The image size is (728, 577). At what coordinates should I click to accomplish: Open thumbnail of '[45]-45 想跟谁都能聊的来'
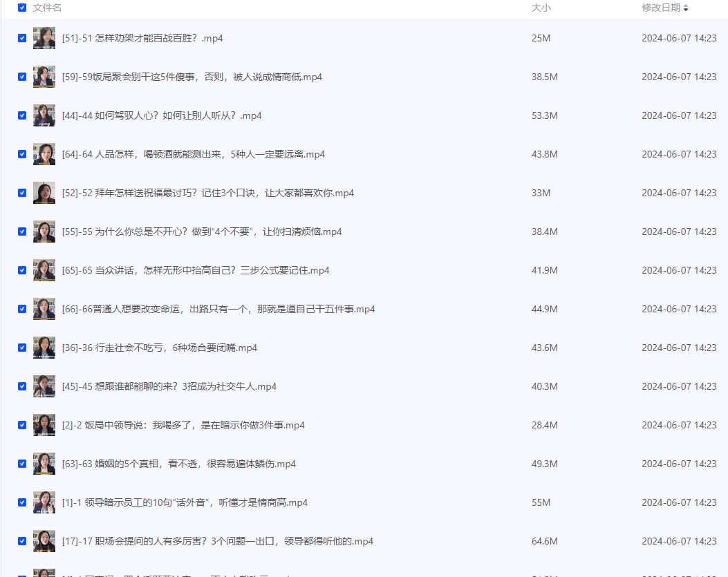coord(44,386)
